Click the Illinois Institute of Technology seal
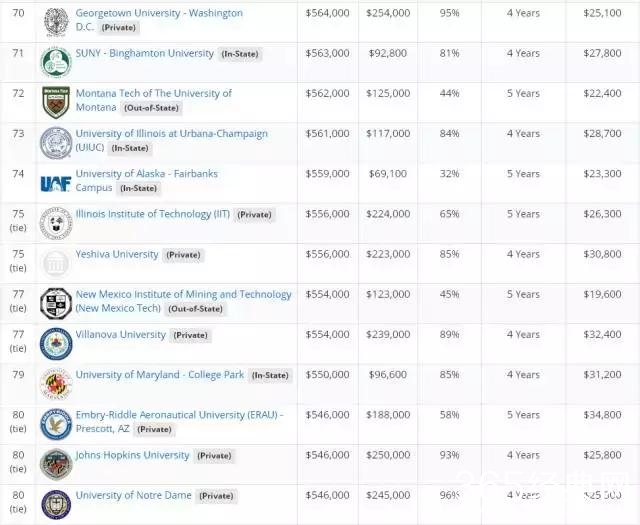The height and width of the screenshot is (525, 640). (55, 223)
